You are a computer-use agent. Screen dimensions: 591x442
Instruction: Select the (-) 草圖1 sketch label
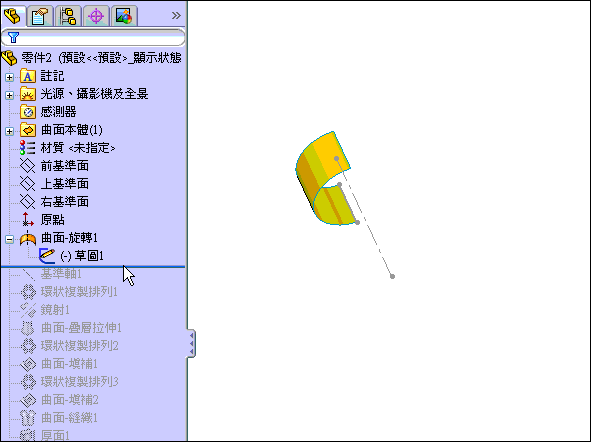(x=82, y=256)
